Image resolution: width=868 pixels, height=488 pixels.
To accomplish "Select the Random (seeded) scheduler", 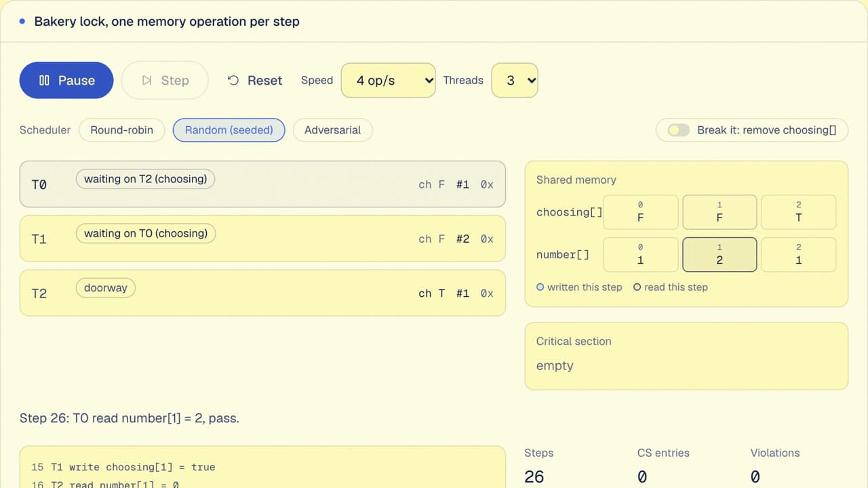I will coord(229,130).
